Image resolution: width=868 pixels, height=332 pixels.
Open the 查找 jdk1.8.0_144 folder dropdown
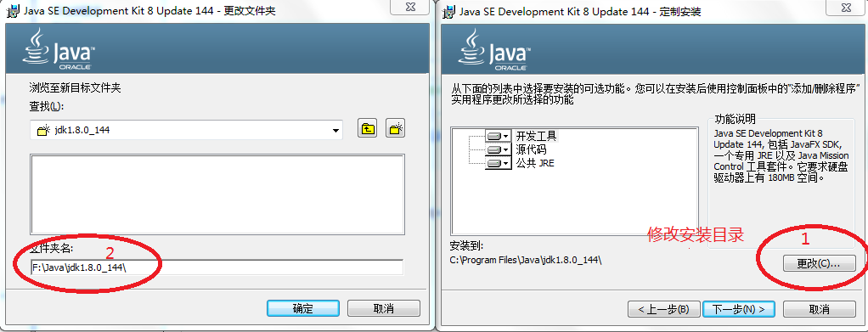click(187, 131)
